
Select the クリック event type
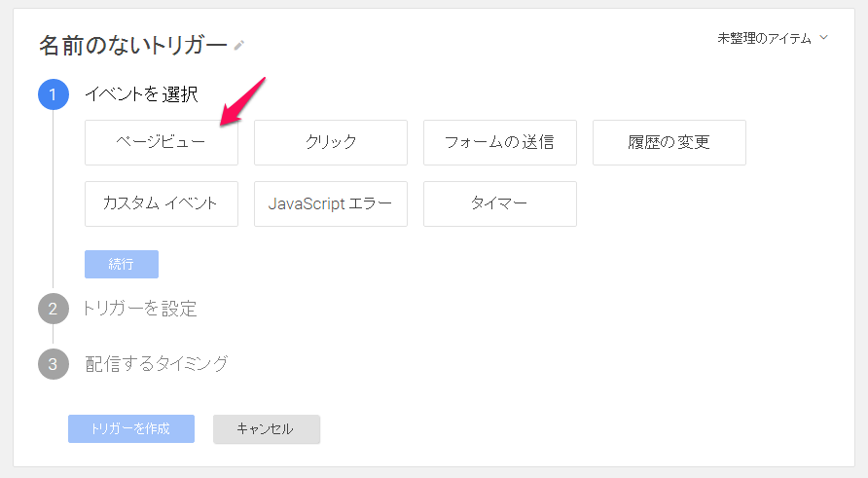[331, 143]
